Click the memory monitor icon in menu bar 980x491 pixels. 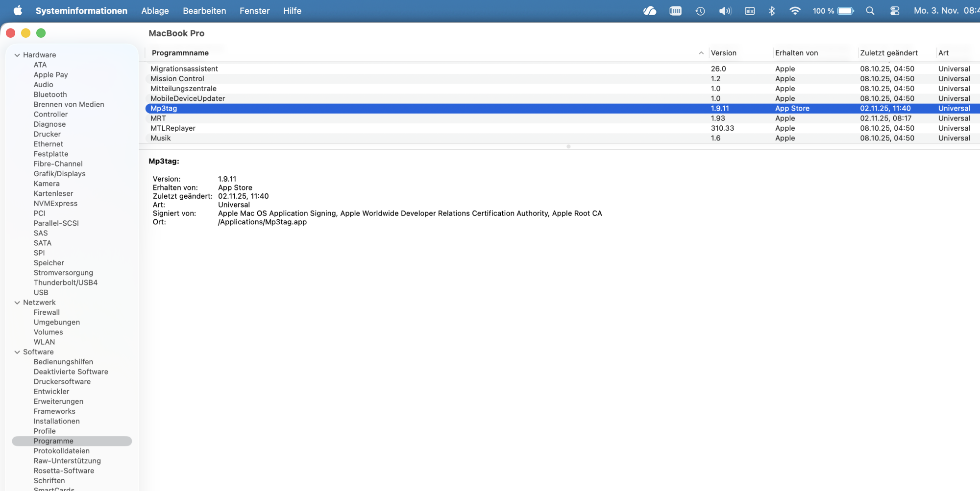675,11
